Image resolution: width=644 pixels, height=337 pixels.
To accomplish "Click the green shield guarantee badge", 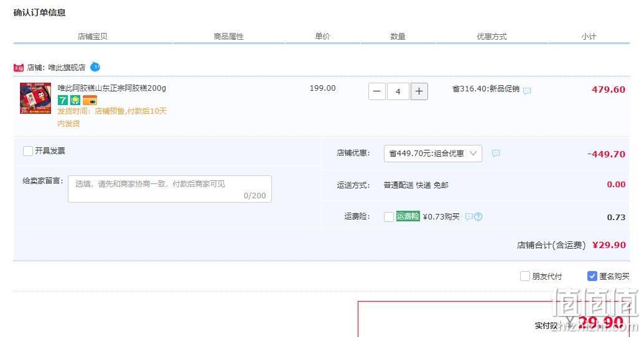I will click(75, 99).
